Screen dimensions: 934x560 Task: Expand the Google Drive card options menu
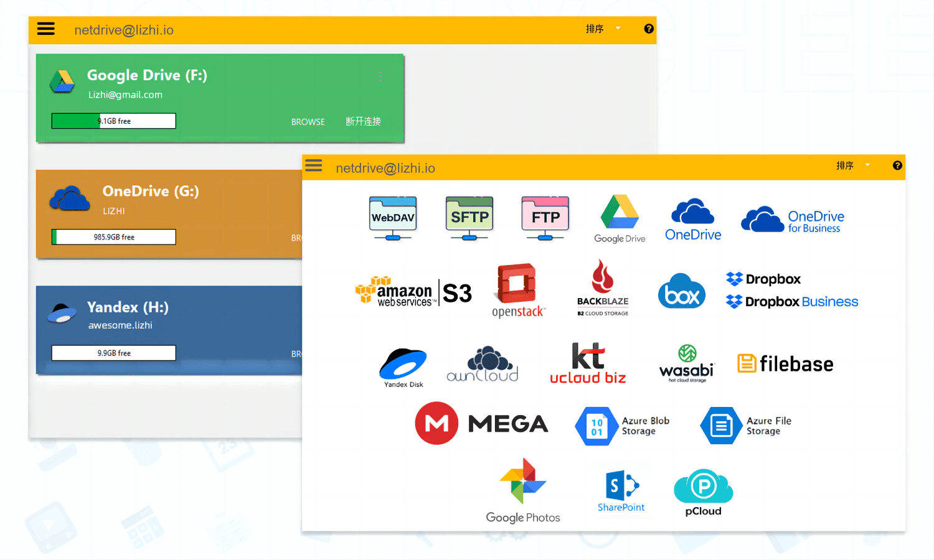380,77
